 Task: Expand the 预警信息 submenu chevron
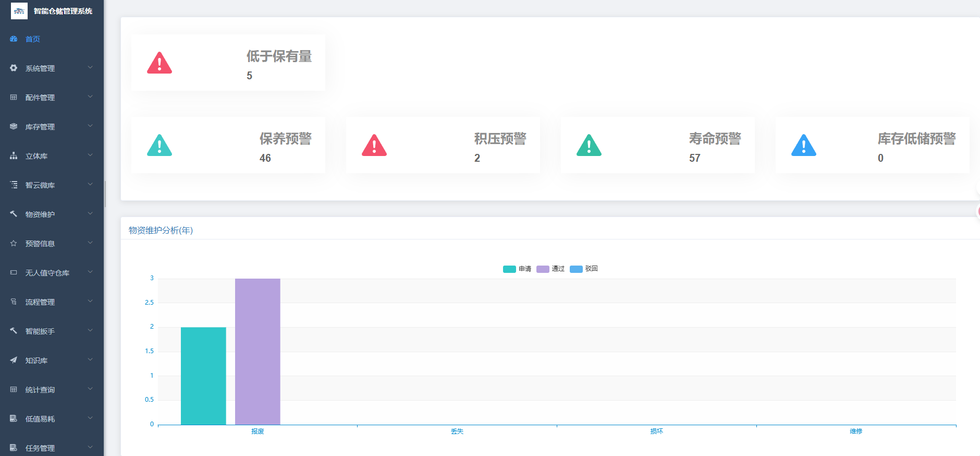(x=90, y=243)
